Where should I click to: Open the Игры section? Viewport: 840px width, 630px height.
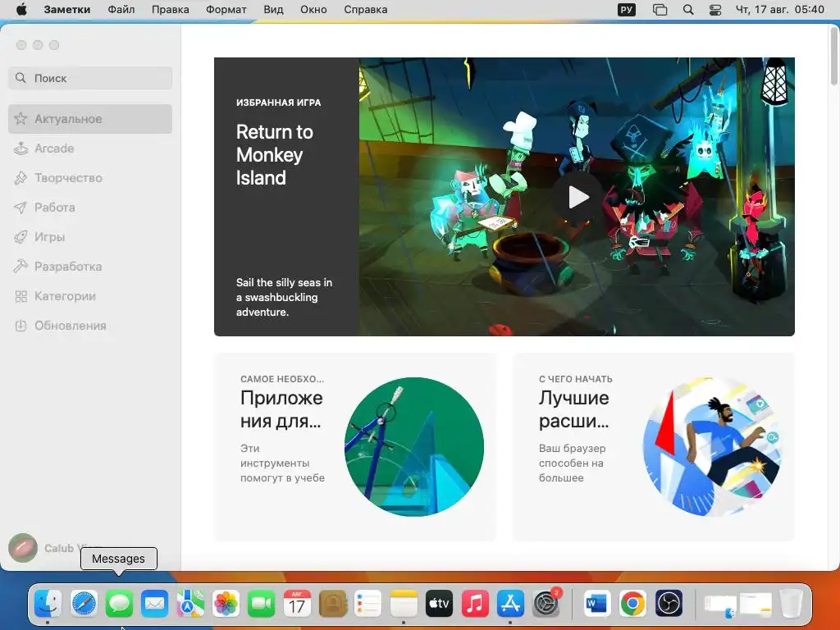coord(90,237)
